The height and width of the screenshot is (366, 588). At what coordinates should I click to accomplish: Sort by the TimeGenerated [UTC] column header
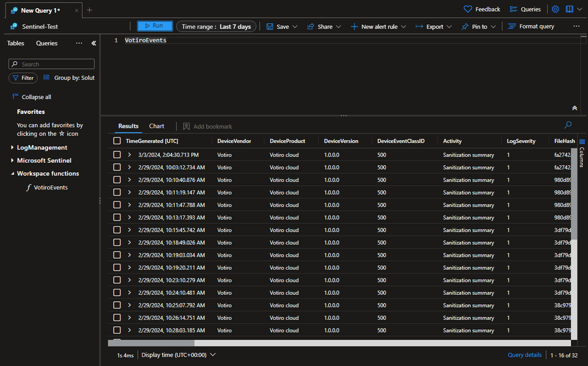pyautogui.click(x=152, y=141)
